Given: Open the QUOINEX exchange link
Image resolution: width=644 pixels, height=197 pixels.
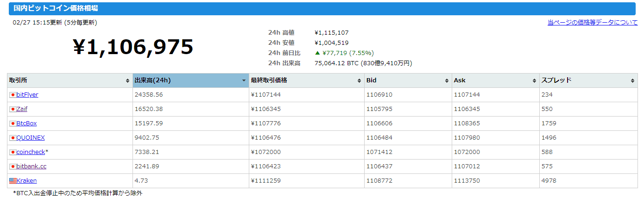Looking at the screenshot, I should coord(31,138).
